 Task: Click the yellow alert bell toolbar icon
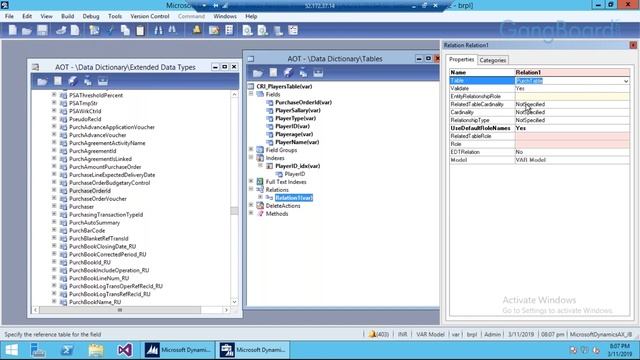click(x=197, y=30)
